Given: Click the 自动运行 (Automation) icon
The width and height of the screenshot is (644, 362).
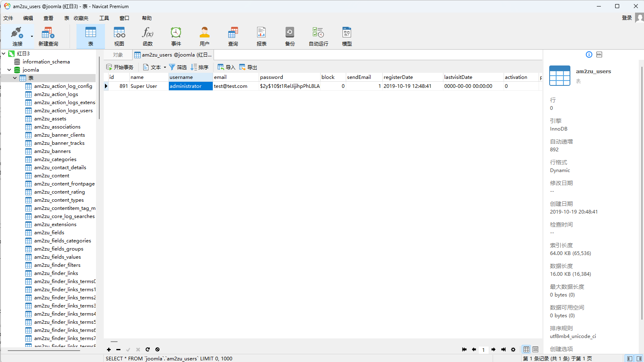Looking at the screenshot, I should pos(318,36).
